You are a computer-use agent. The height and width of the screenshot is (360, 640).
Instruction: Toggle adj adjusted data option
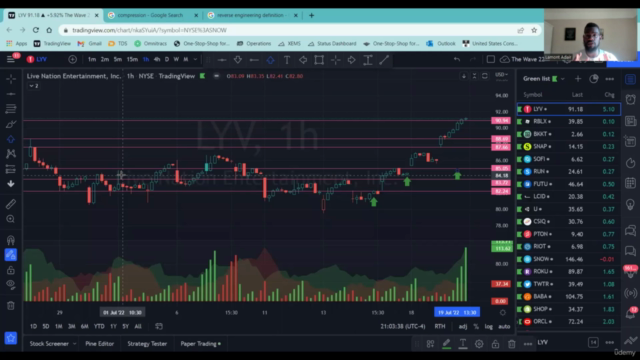coord(462,327)
